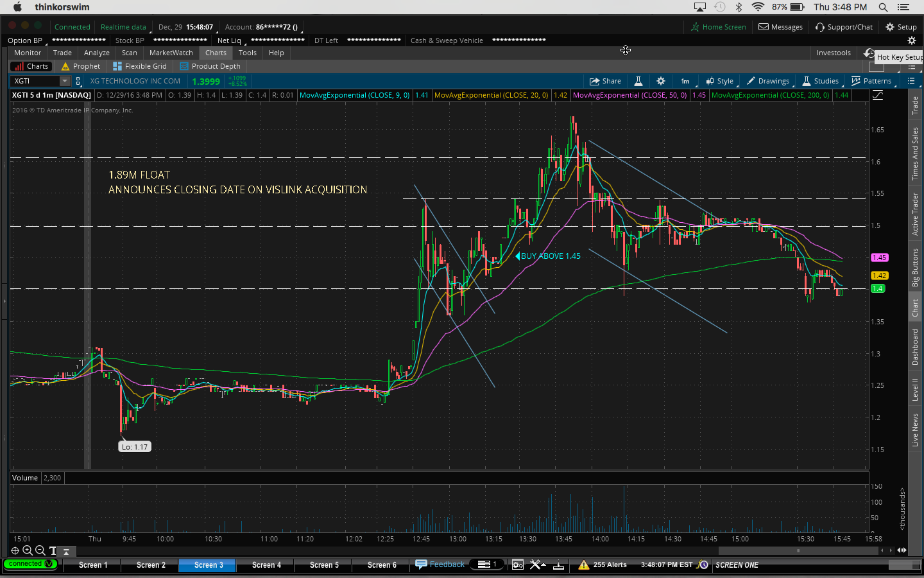Click the flask icon next to Share
The height and width of the screenshot is (578, 924).
pos(638,81)
